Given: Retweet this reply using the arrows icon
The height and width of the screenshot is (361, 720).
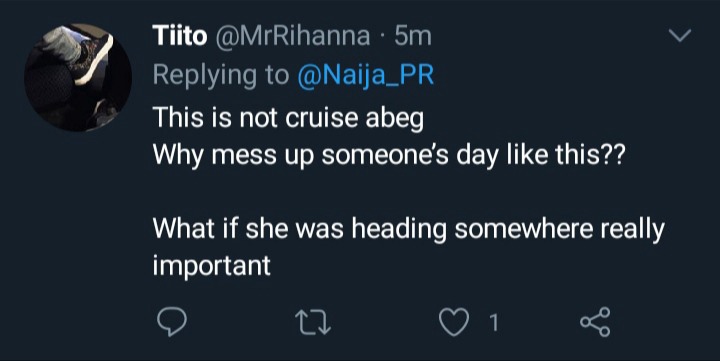Looking at the screenshot, I should (313, 322).
